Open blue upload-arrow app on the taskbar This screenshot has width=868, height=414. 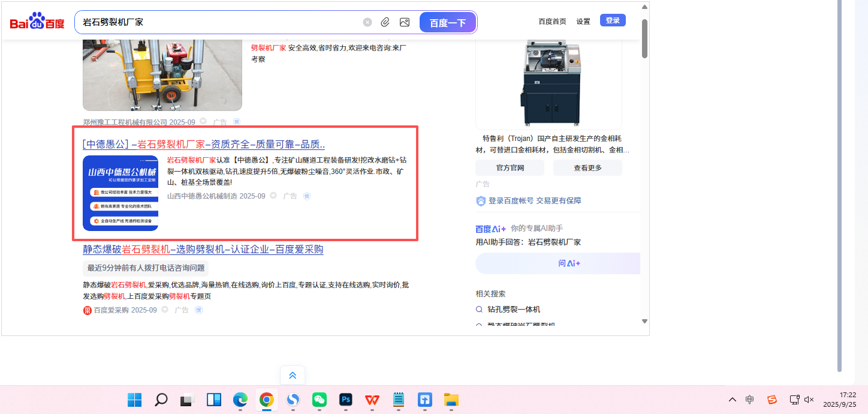coord(425,400)
